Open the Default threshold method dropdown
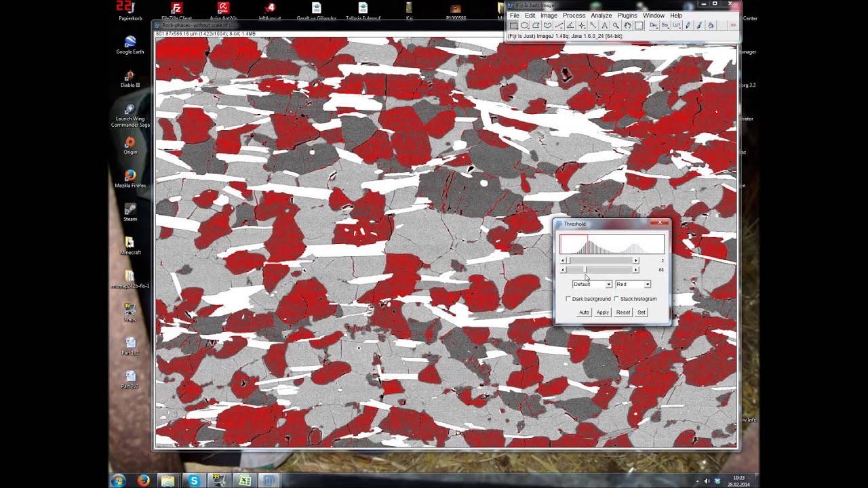The width and height of the screenshot is (868, 488). (592, 284)
